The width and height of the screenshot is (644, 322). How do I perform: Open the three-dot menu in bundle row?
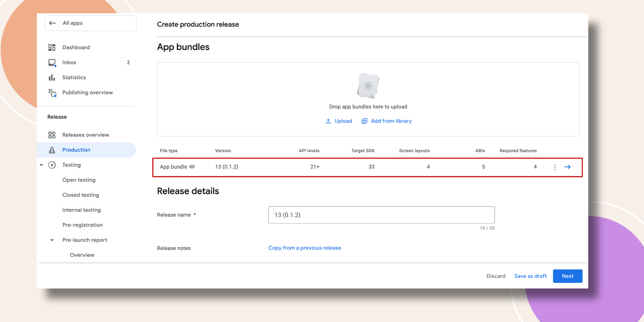pos(555,167)
